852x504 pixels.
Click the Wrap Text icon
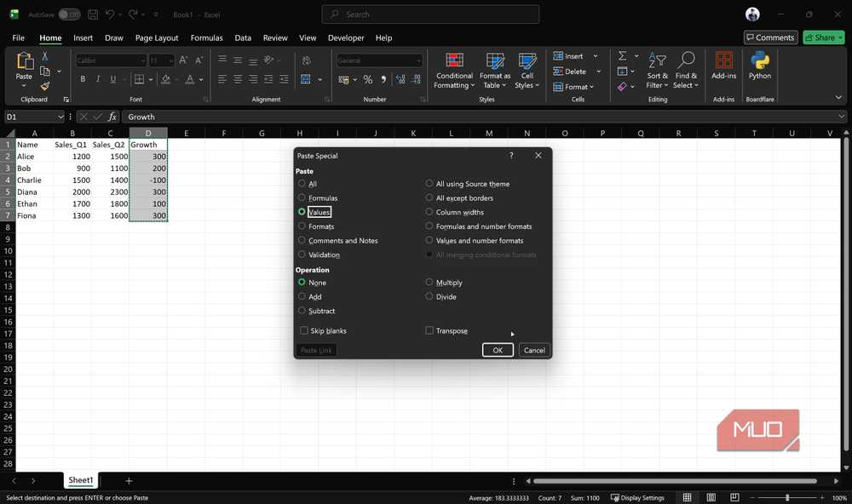point(307,60)
